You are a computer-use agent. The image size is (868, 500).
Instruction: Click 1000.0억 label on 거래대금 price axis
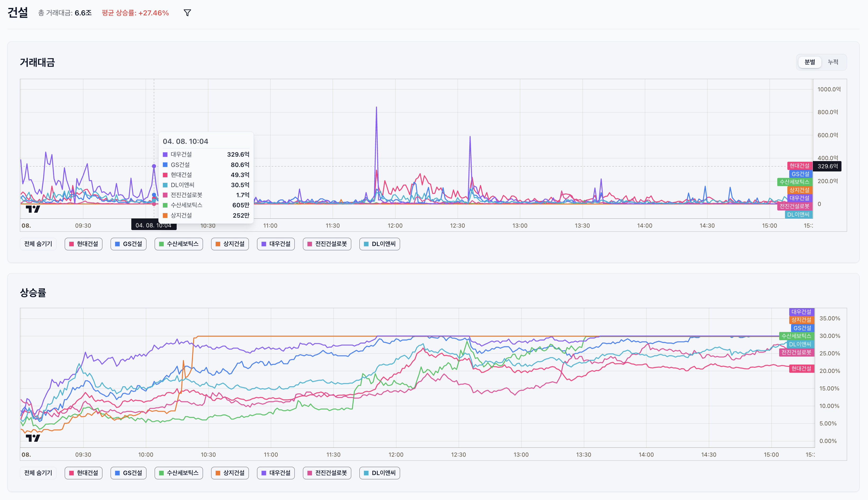pos(829,89)
